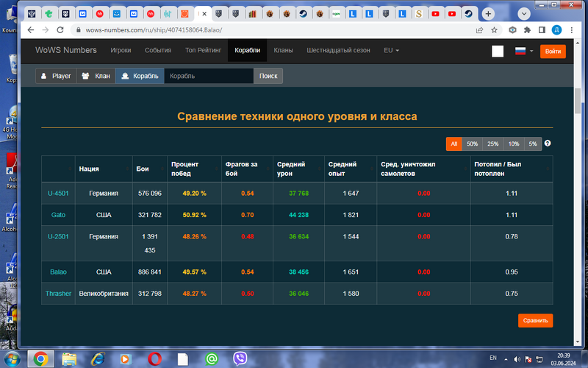Expand the EU region dropdown
The width and height of the screenshot is (588, 368).
pyautogui.click(x=391, y=50)
